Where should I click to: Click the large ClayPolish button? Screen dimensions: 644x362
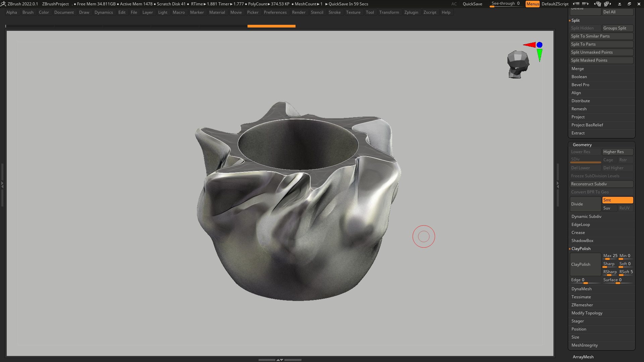(x=585, y=264)
